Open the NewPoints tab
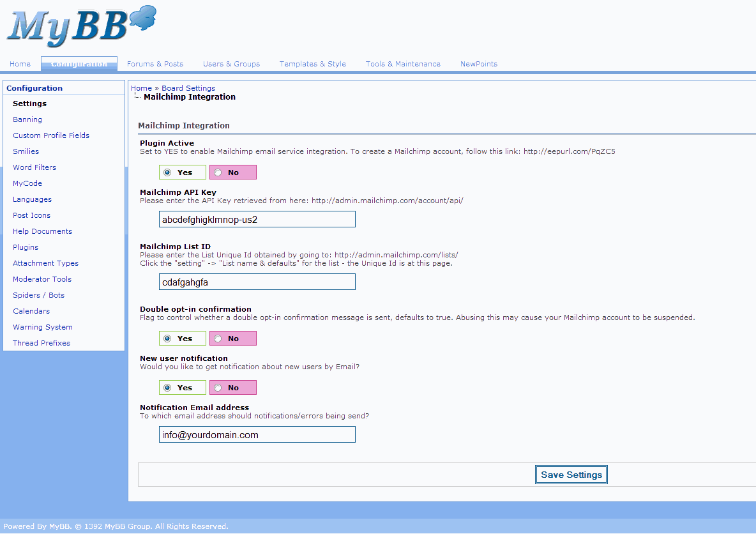This screenshot has height=534, width=756. click(479, 64)
